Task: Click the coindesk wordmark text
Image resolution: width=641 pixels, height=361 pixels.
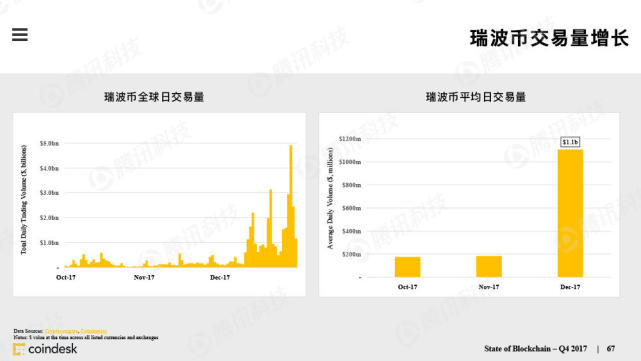Action: 53,349
